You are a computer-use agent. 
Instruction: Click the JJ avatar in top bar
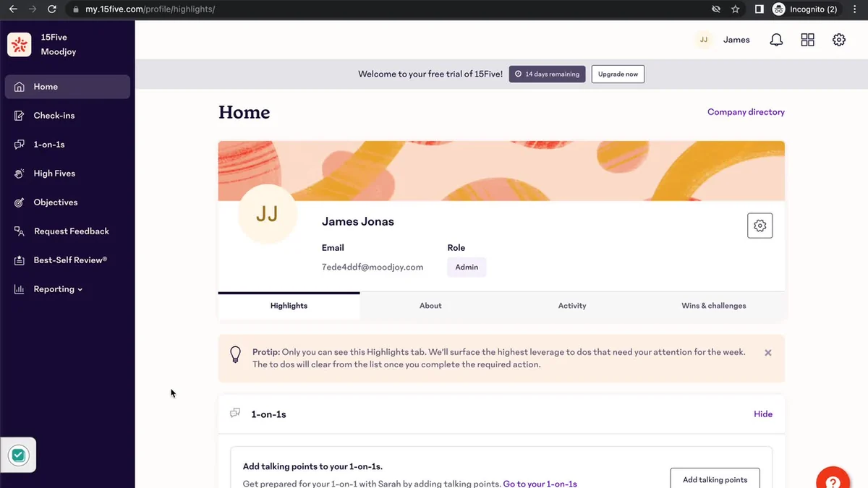click(x=704, y=40)
